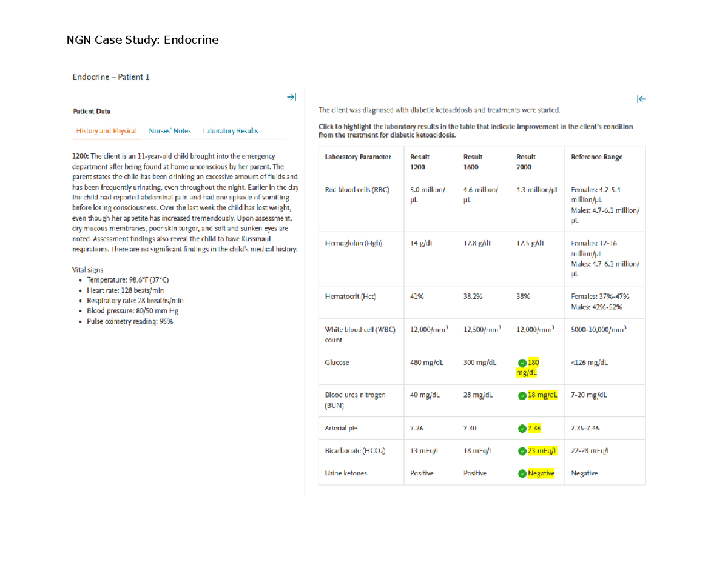Highlight the Negative urine ketones result
This screenshot has width=728, height=562.
point(541,474)
